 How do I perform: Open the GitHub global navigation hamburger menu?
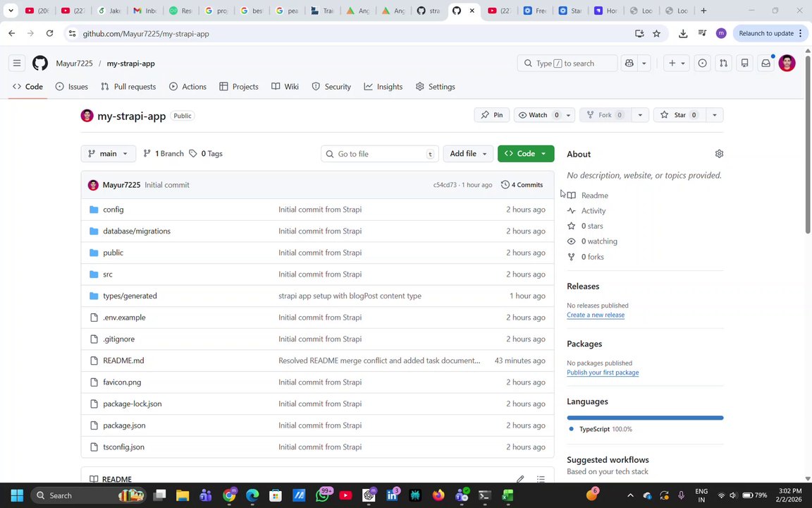[17, 64]
